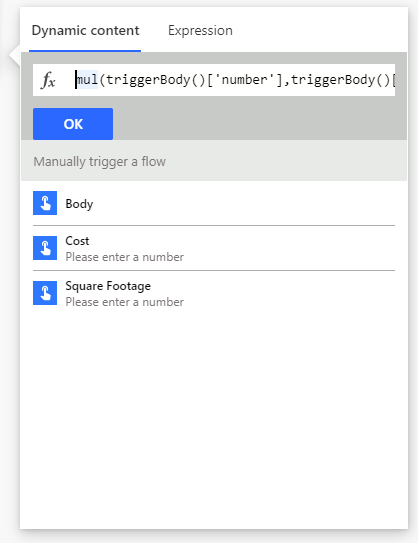The image size is (418, 543).
Task: Insert the Body dynamic content label
Action: click(79, 204)
